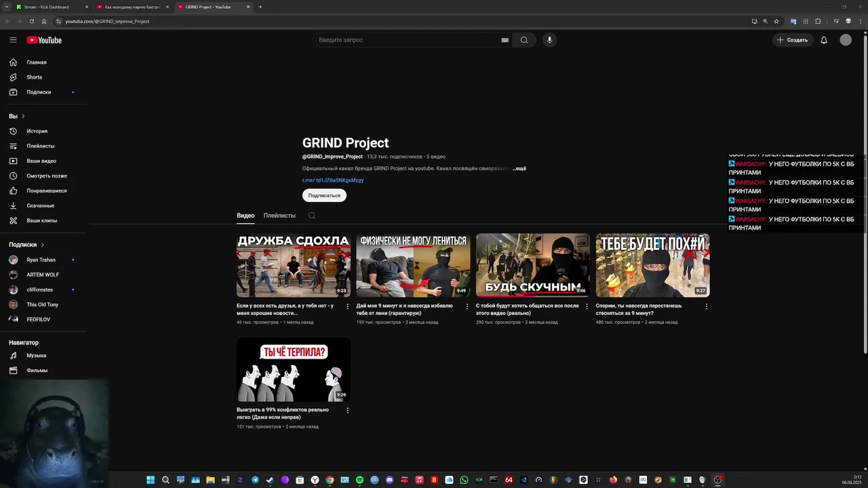Open Shorts in the sidebar

point(43,77)
